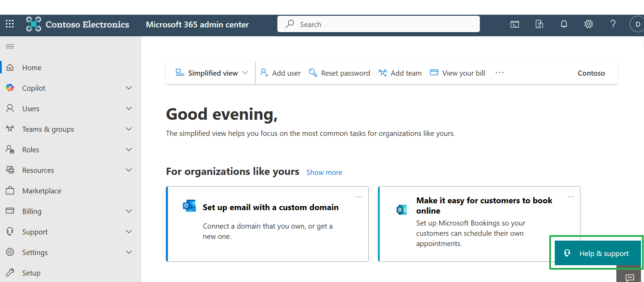Click the Users person icon
This screenshot has height=282, width=644.
pyautogui.click(x=10, y=108)
